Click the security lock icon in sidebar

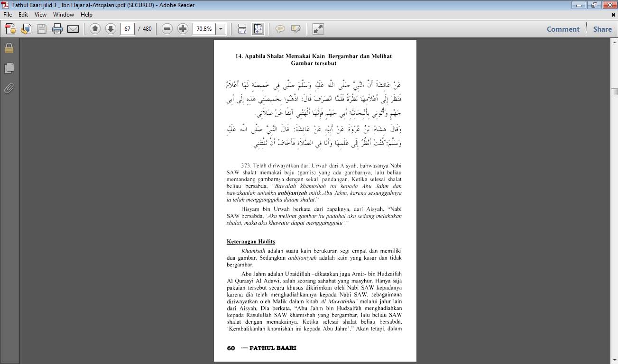coord(9,48)
